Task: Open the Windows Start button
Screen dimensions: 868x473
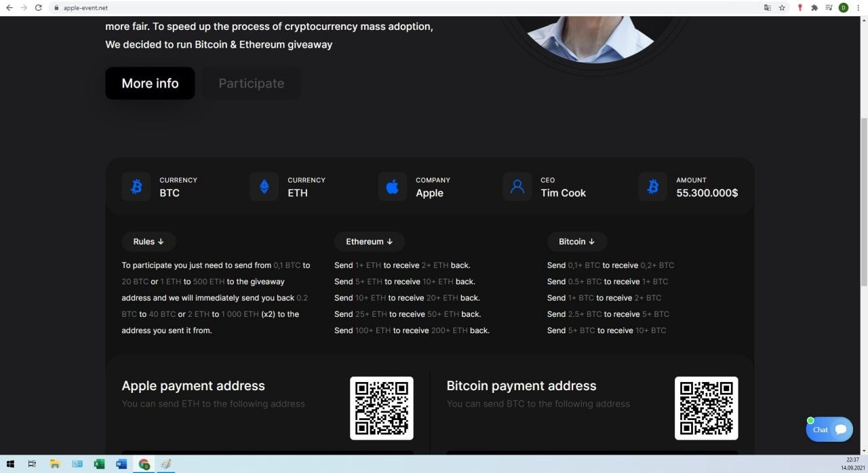Action: tap(10, 464)
